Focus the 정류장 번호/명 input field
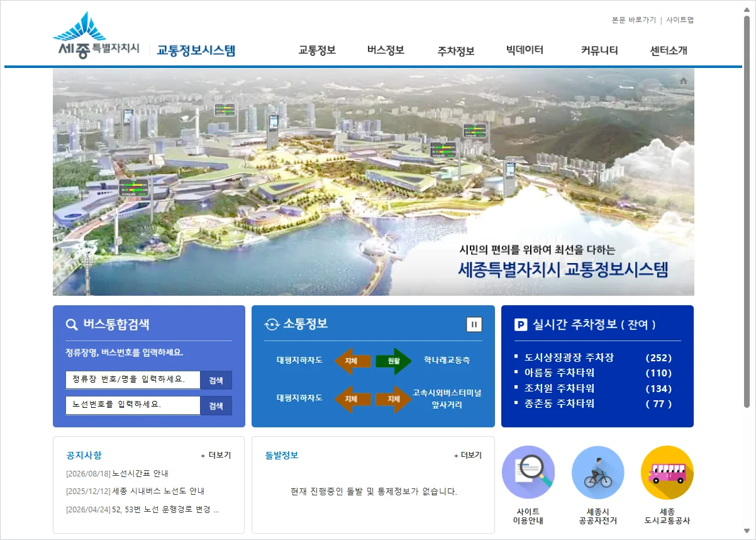 [133, 380]
